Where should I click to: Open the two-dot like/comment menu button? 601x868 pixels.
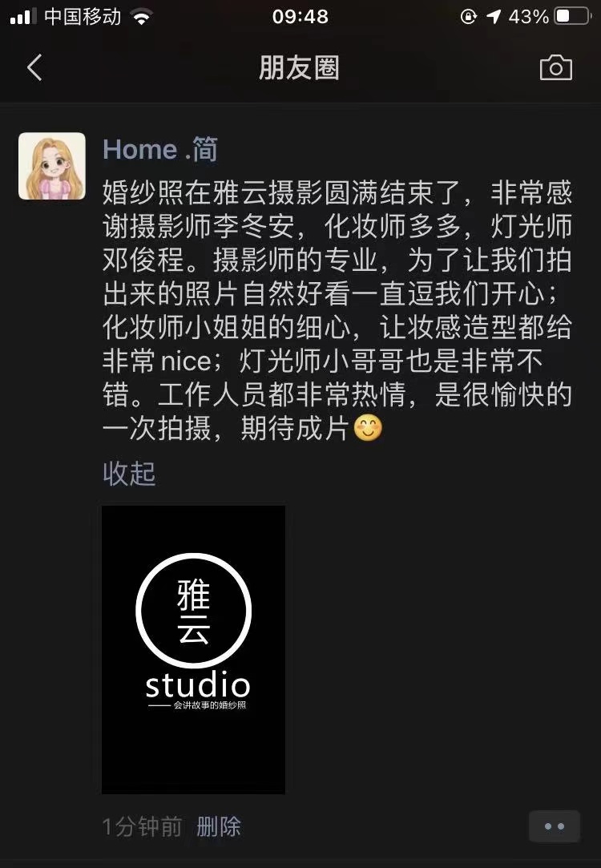coord(554,826)
